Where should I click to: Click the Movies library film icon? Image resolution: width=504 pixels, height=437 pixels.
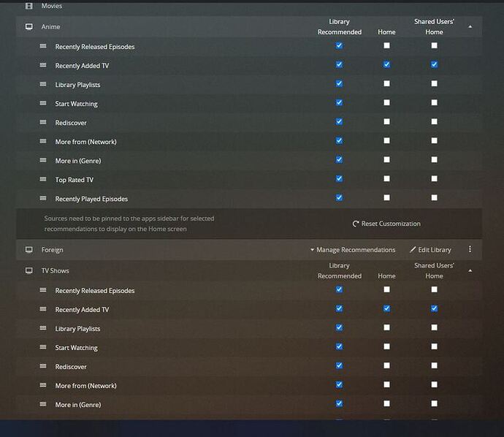[29, 6]
